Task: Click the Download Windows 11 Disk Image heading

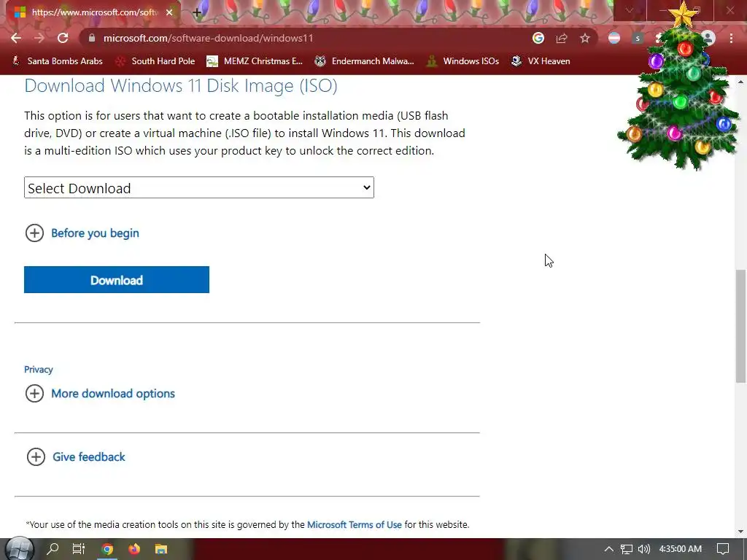Action: pyautogui.click(x=181, y=86)
